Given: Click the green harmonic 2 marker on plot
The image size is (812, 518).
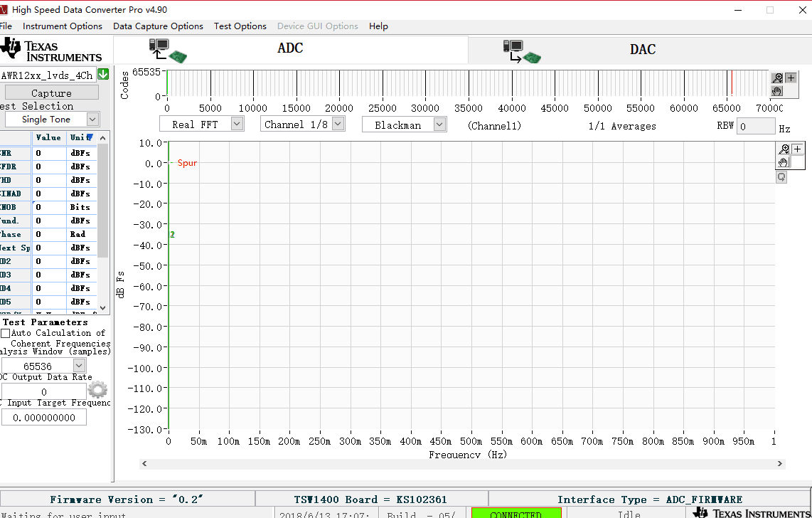Looking at the screenshot, I should tap(173, 235).
